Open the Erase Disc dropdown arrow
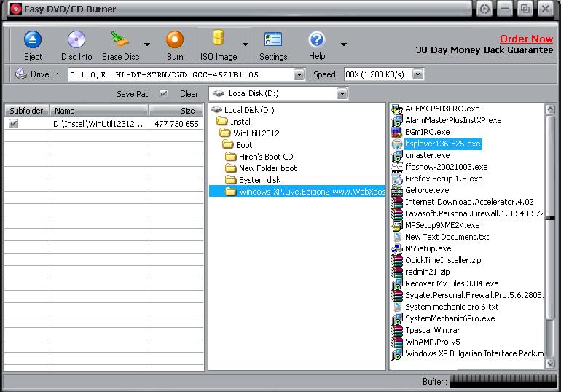This screenshot has height=392, width=561. point(146,44)
